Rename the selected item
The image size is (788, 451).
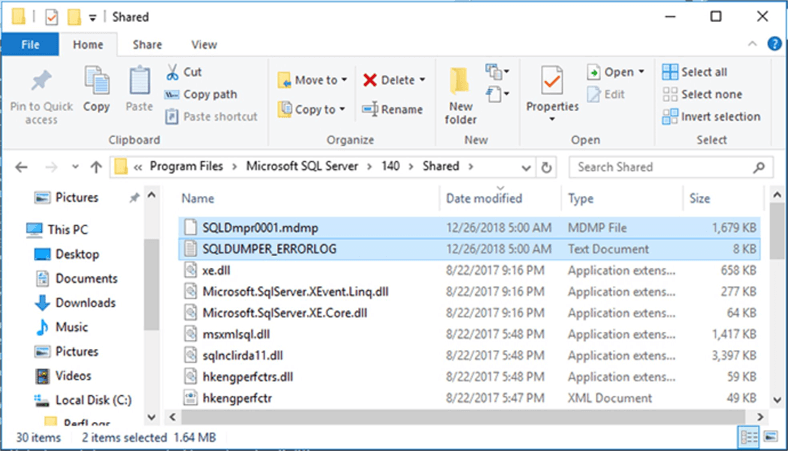click(x=392, y=109)
